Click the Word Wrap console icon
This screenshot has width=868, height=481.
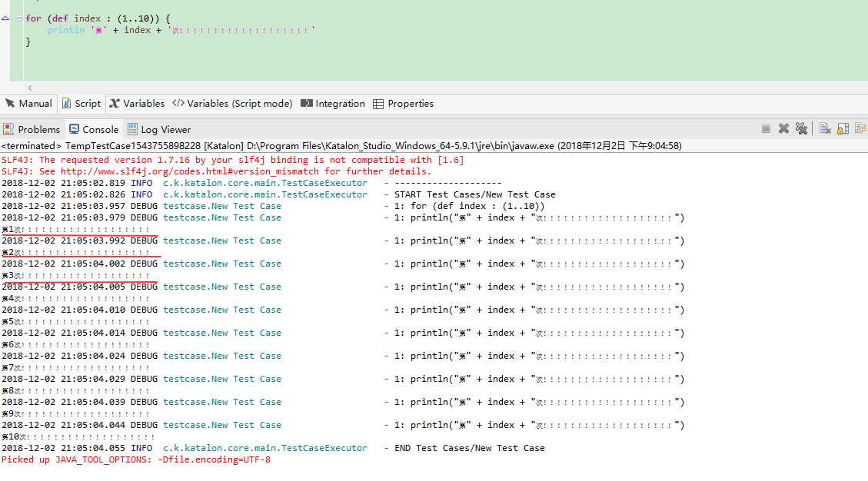point(860,129)
